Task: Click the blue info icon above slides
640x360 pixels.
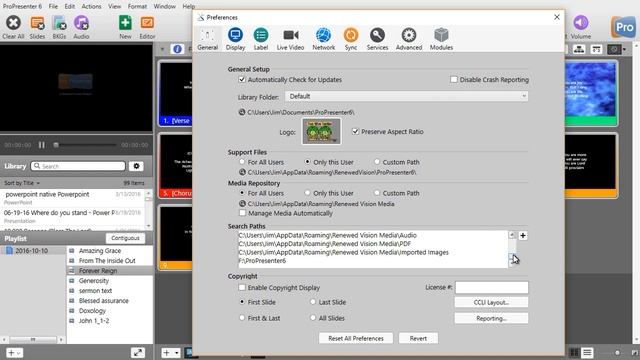Action: [x=177, y=49]
